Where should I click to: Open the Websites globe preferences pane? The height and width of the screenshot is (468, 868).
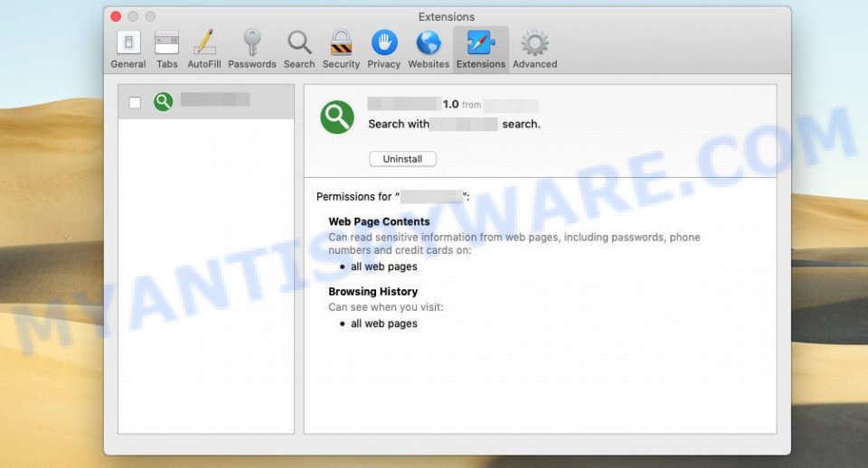tap(429, 50)
